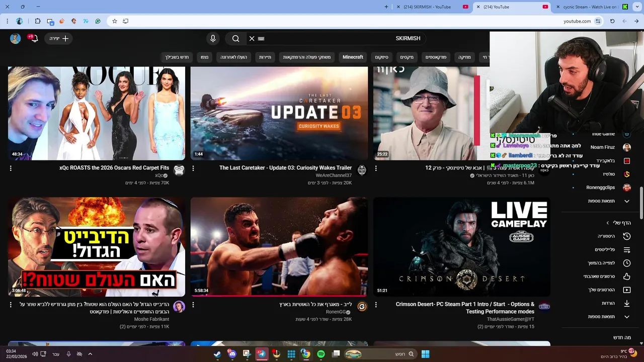Expand more subscriptions under Ronenggclips
The height and width of the screenshot is (362, 644).
608,201
